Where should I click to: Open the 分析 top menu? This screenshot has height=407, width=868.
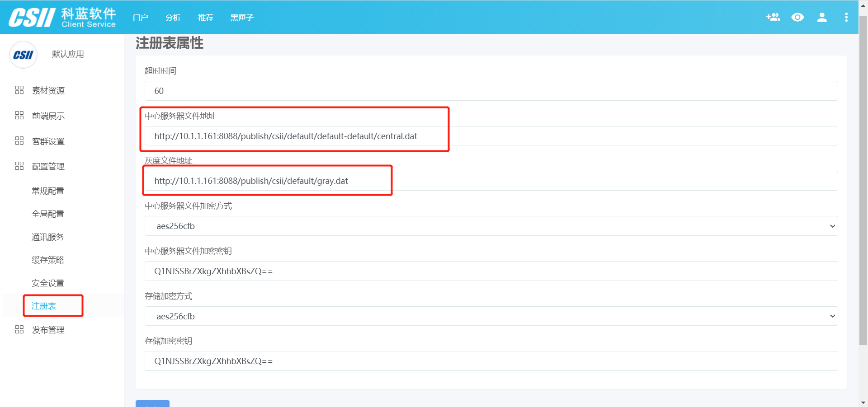[173, 18]
